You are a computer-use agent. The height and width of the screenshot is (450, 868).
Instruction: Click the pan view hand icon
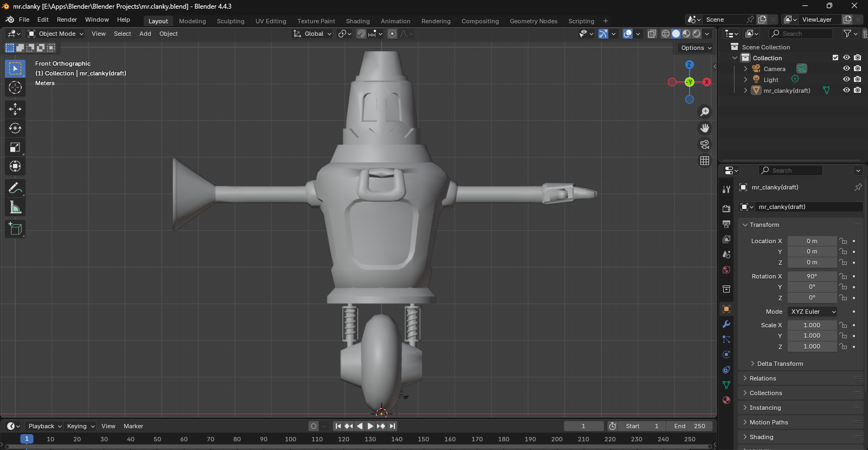coord(705,128)
